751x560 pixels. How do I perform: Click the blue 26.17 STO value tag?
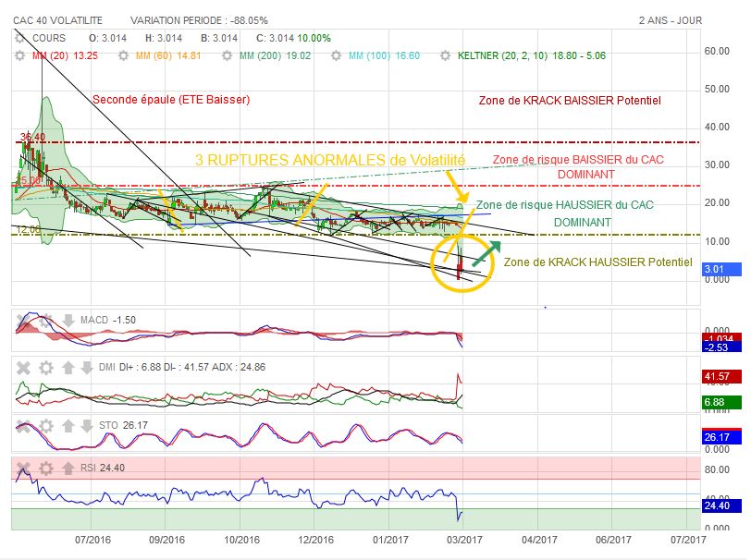pyautogui.click(x=721, y=437)
